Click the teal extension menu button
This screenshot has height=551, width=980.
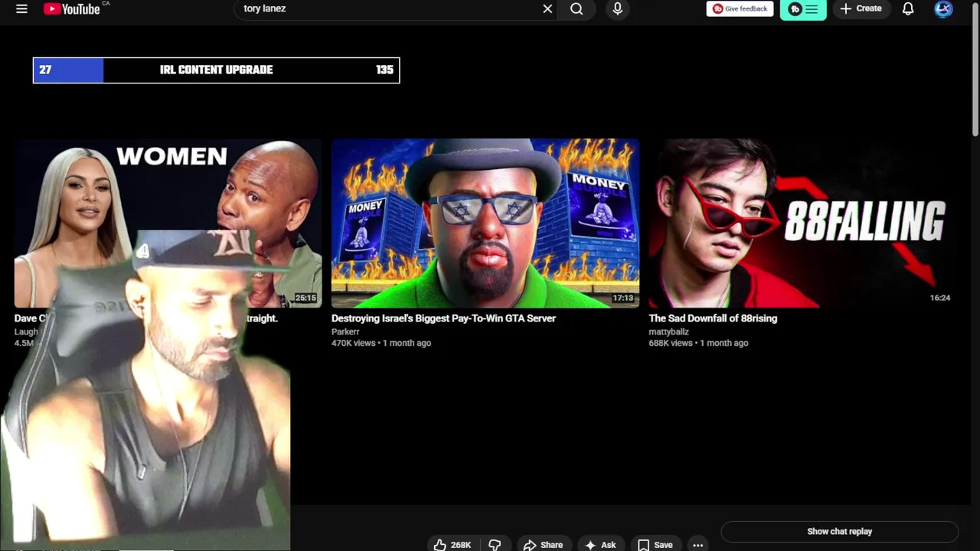[x=803, y=9]
